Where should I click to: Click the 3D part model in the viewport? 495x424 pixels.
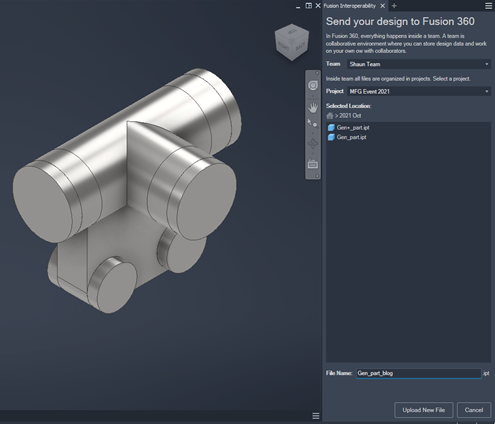click(127, 190)
